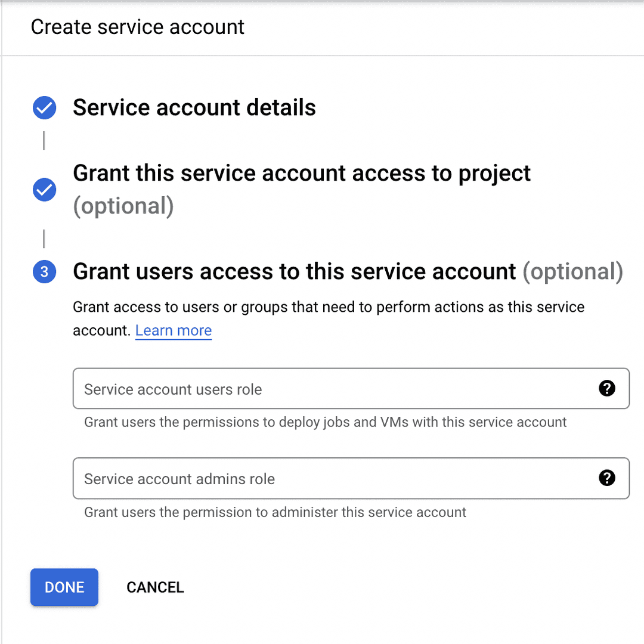
Task: Expand the grant project access step
Action: point(301,173)
